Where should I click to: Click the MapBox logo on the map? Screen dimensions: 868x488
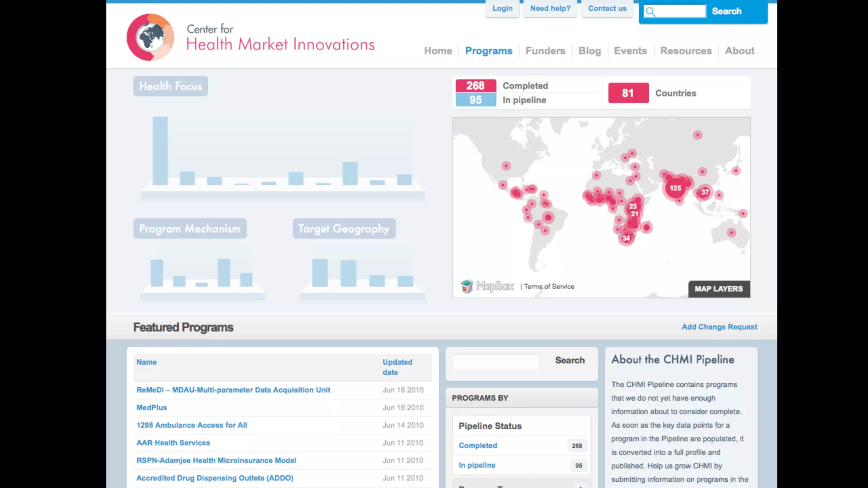point(487,286)
